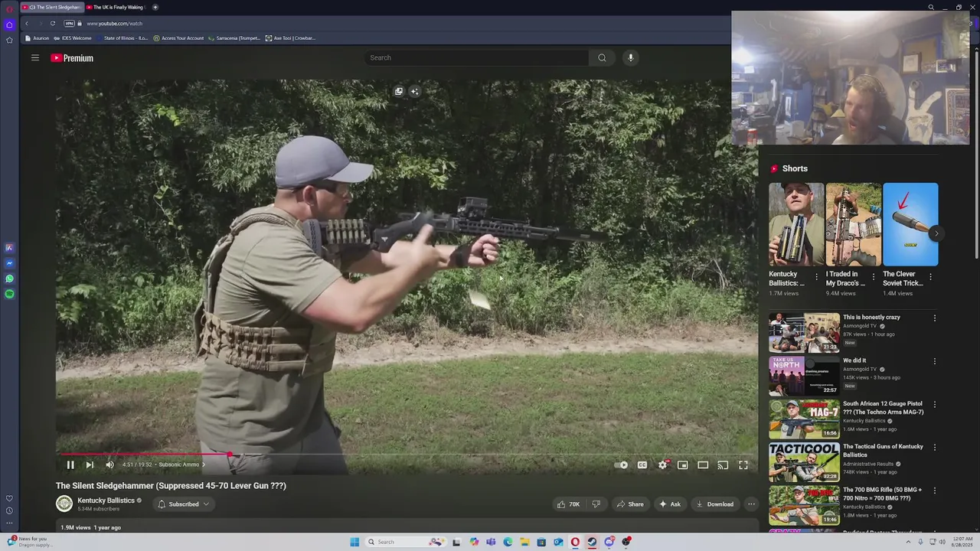
Task: Open the Subsonic Ammo chapter list
Action: tap(181, 465)
